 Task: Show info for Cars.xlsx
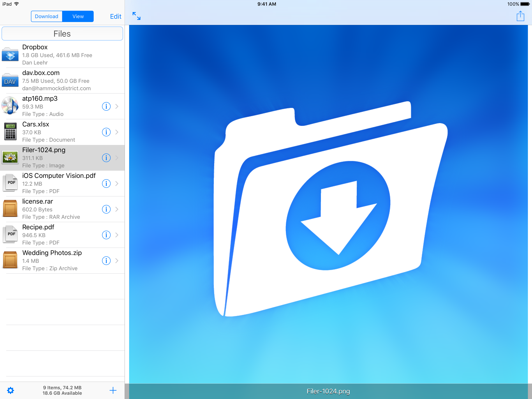106,132
